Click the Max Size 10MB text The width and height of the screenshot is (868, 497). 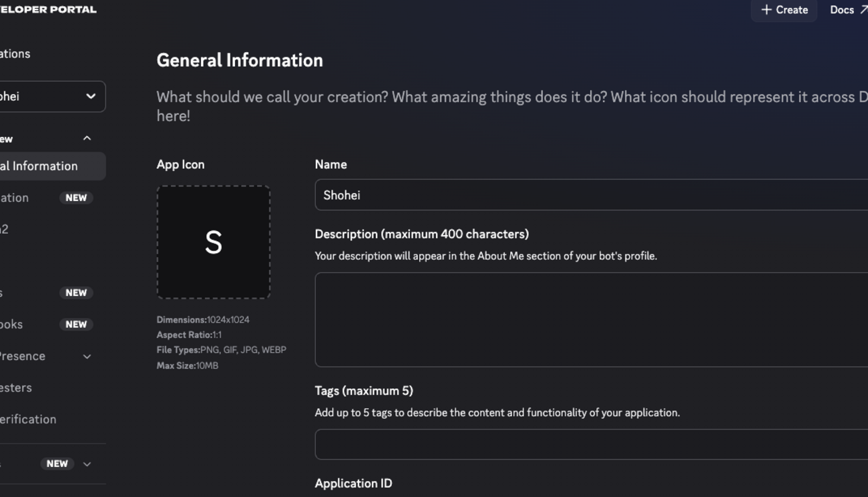click(x=188, y=366)
